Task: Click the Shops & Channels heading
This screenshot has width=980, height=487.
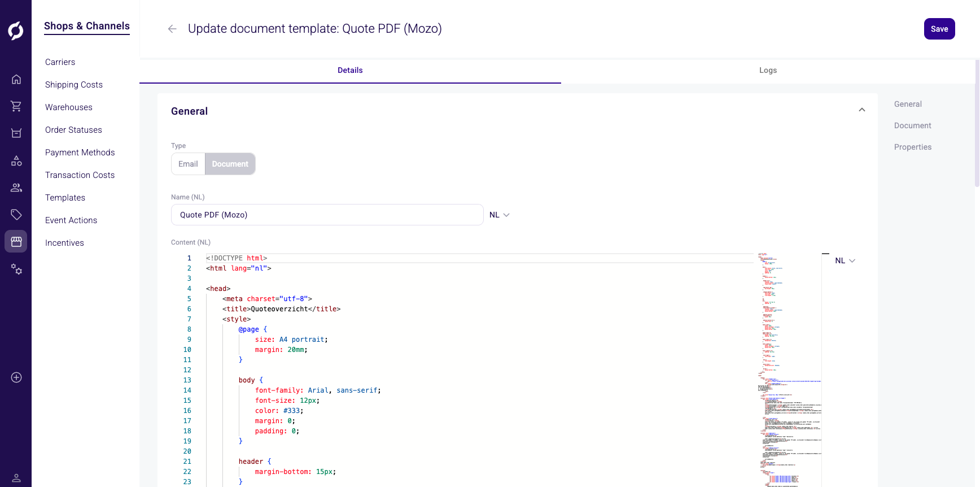Action: [x=87, y=26]
